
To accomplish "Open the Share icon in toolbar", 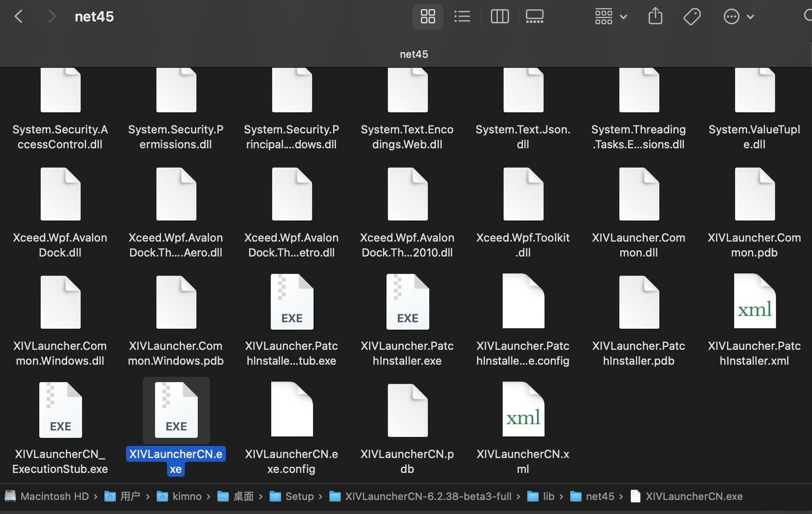I will click(655, 16).
